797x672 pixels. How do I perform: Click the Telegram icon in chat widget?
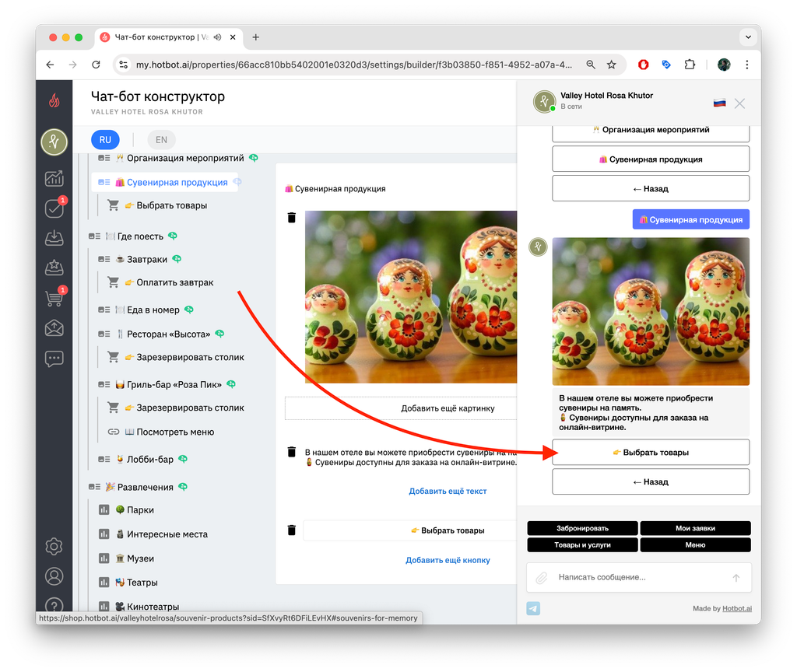point(533,608)
